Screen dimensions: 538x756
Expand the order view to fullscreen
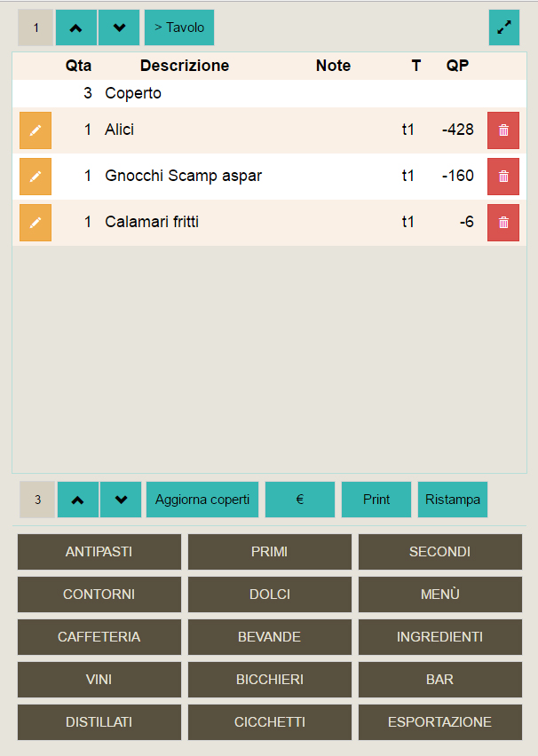pyautogui.click(x=504, y=28)
